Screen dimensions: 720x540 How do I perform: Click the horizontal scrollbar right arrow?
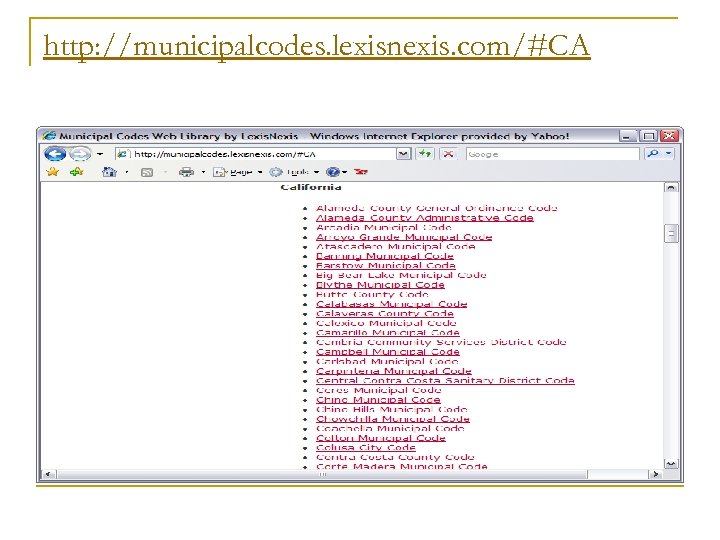pos(656,474)
